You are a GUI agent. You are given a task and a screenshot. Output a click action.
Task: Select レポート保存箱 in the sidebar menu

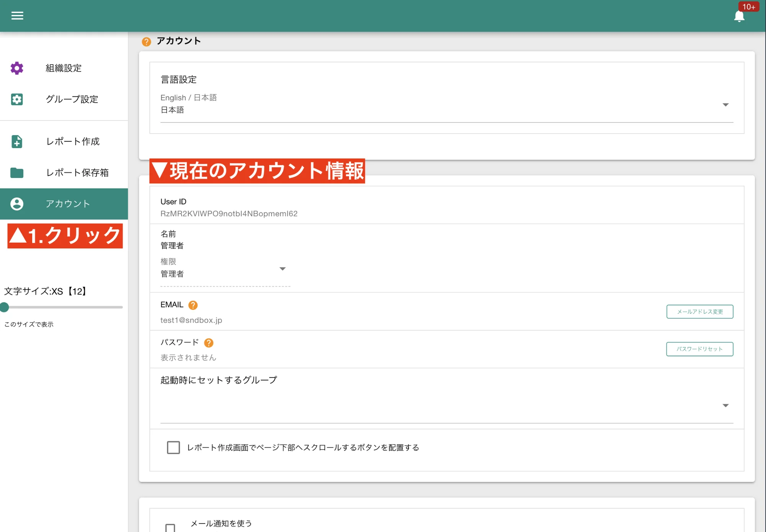[77, 173]
